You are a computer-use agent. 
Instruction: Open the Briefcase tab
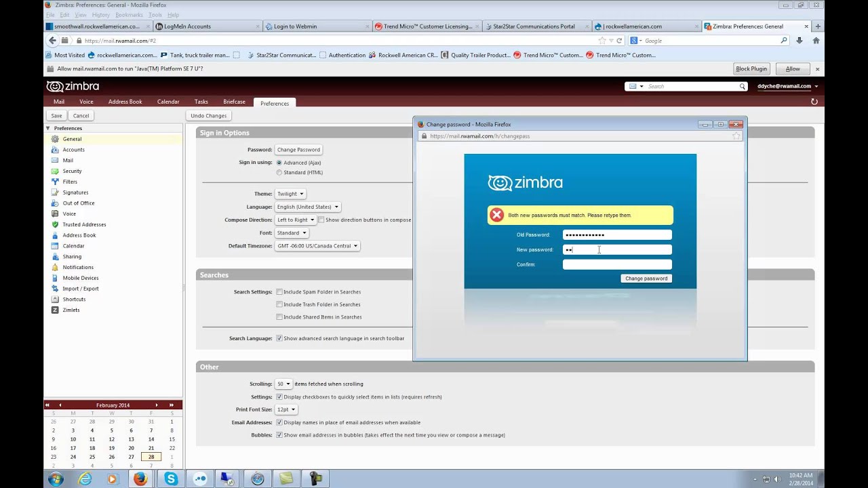[x=234, y=102]
